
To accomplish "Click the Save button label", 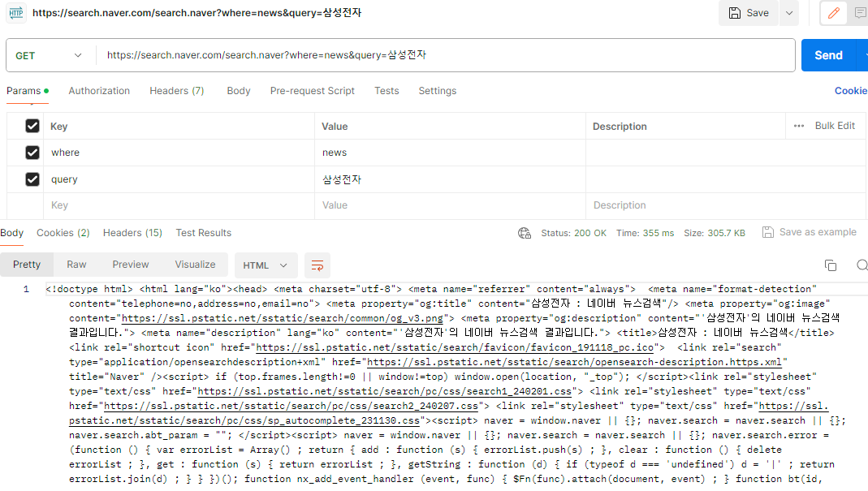I will click(x=758, y=13).
